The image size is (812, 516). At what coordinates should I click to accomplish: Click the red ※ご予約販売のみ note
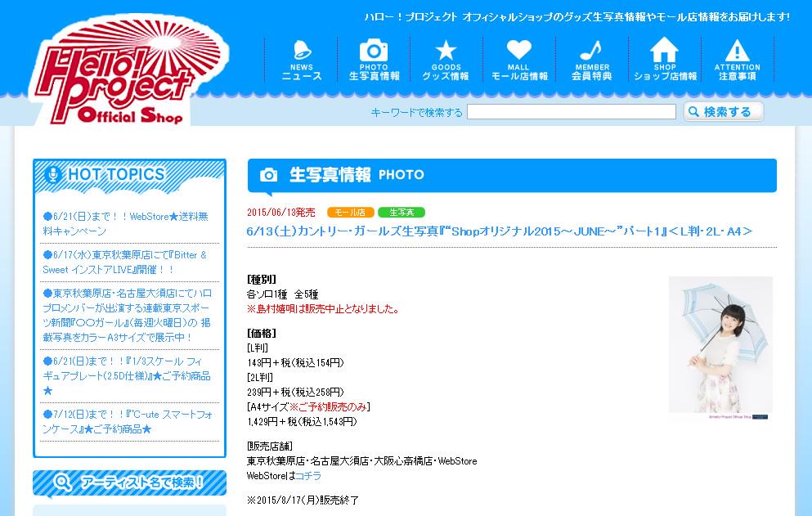coord(328,406)
